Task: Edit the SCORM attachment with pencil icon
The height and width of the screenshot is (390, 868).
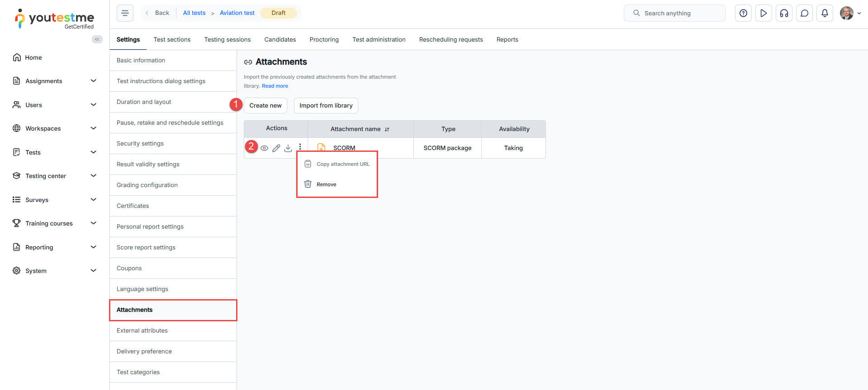Action: click(x=276, y=148)
